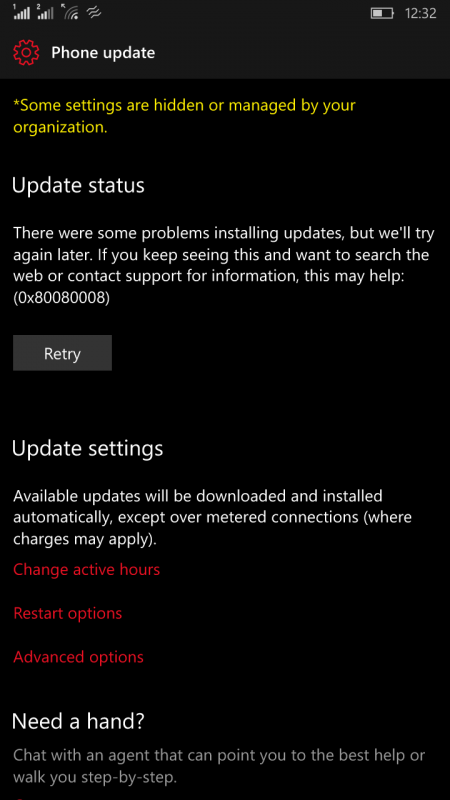Tap the yellow managed by organization notice

184,116
